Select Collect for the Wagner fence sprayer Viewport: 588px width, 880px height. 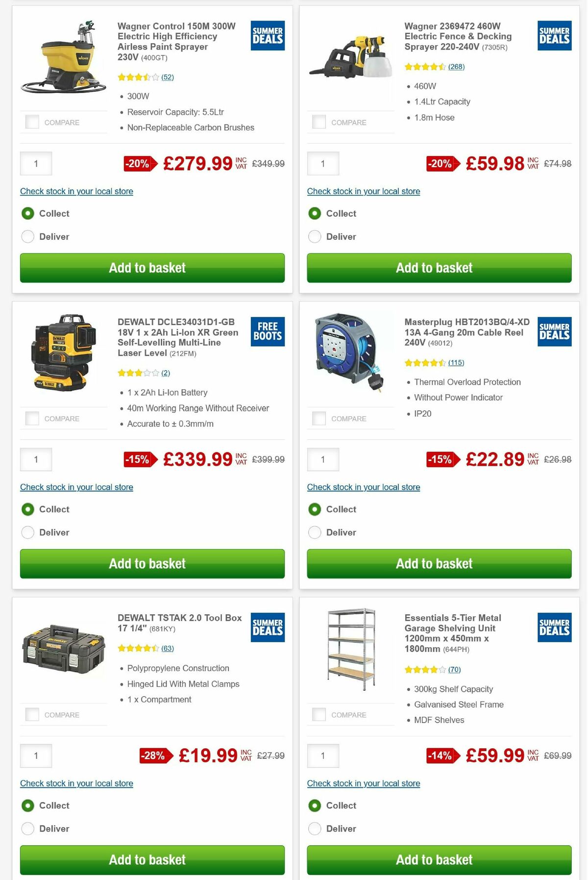click(x=314, y=213)
